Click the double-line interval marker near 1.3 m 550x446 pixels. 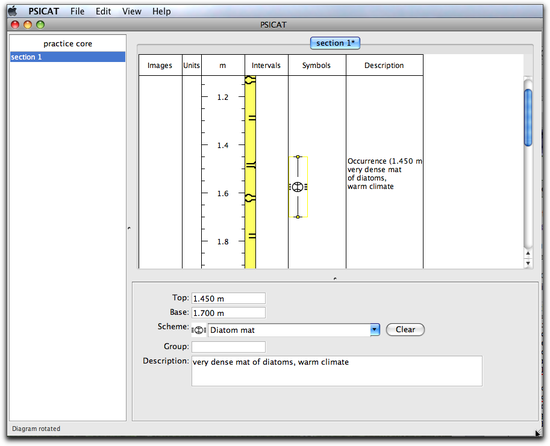pyautogui.click(x=252, y=118)
